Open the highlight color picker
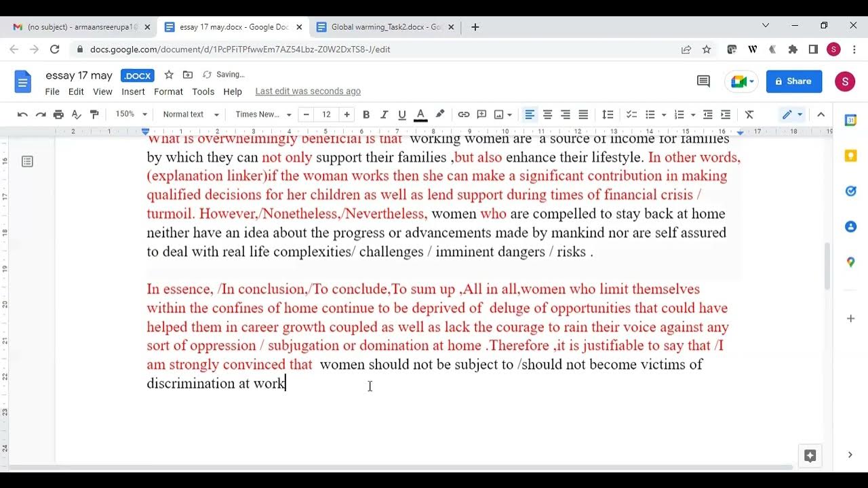868x488 pixels. (439, 115)
